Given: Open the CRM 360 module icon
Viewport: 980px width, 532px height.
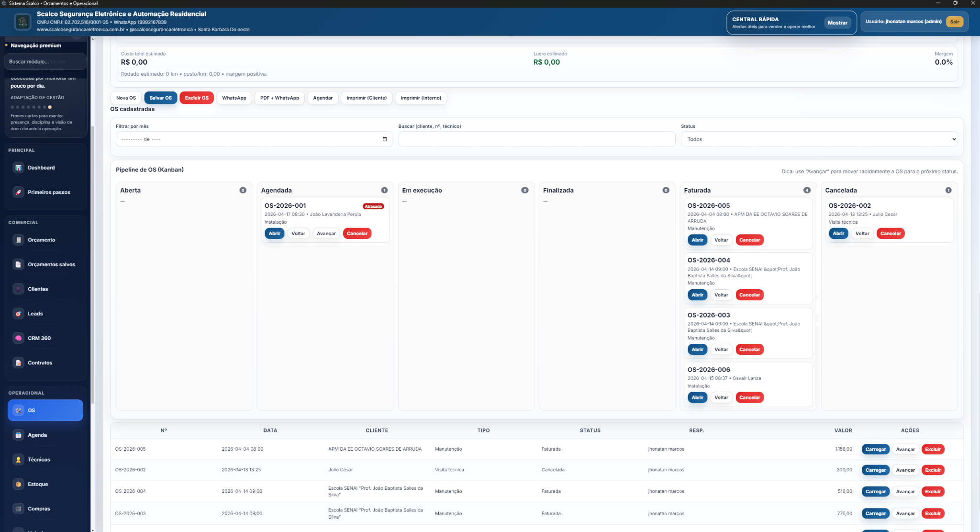Looking at the screenshot, I should pyautogui.click(x=18, y=338).
